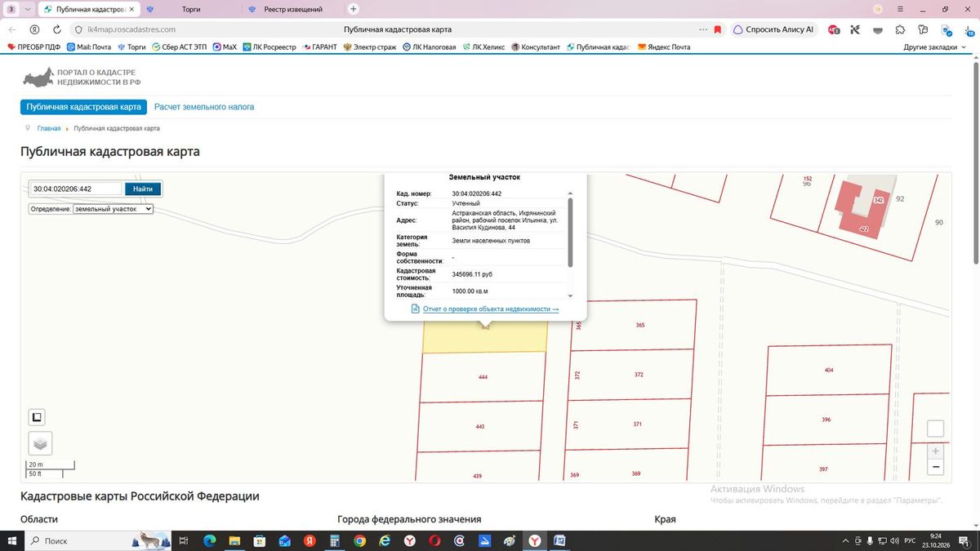Image resolution: width=980 pixels, height=551 pixels.
Task: Open File Explorer from the taskbar
Action: click(x=234, y=540)
